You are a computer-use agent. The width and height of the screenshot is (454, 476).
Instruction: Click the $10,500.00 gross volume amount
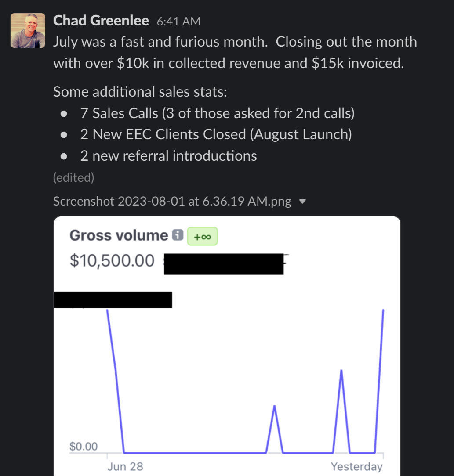112,261
